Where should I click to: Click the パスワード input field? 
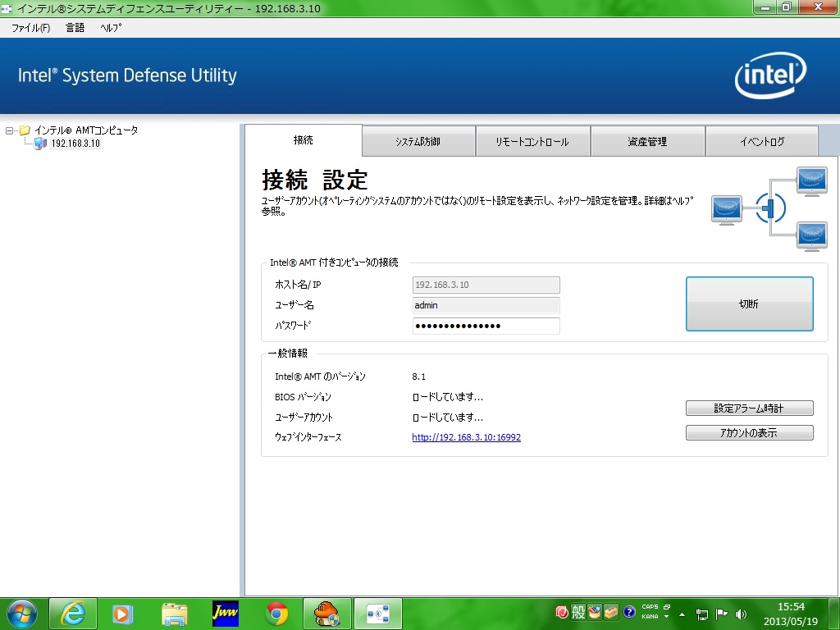pos(486,326)
